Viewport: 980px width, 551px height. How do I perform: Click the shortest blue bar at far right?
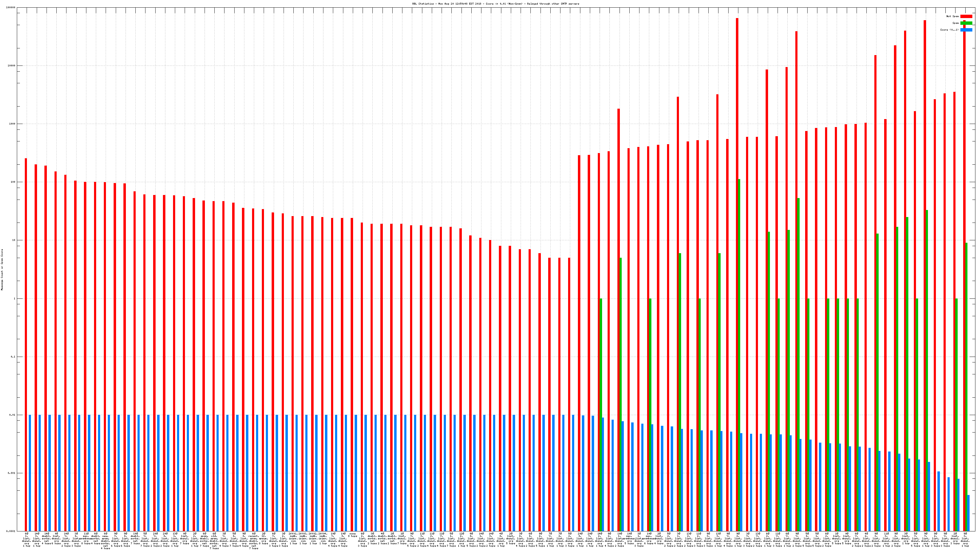click(968, 513)
